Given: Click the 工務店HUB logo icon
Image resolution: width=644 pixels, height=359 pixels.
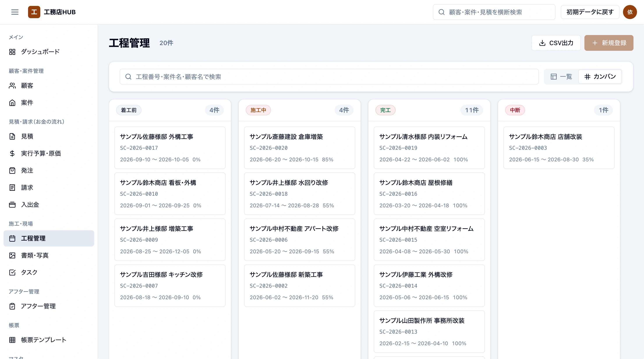Looking at the screenshot, I should [x=34, y=12].
